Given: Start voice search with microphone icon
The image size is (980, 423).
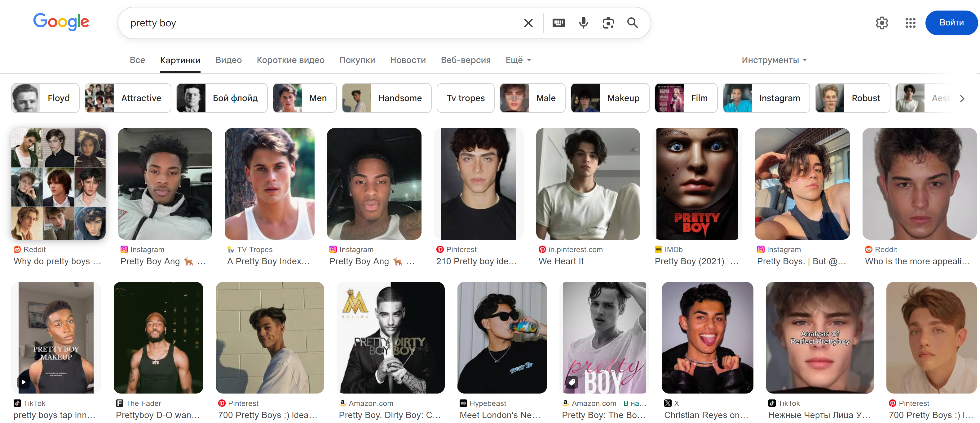Looking at the screenshot, I should point(583,23).
